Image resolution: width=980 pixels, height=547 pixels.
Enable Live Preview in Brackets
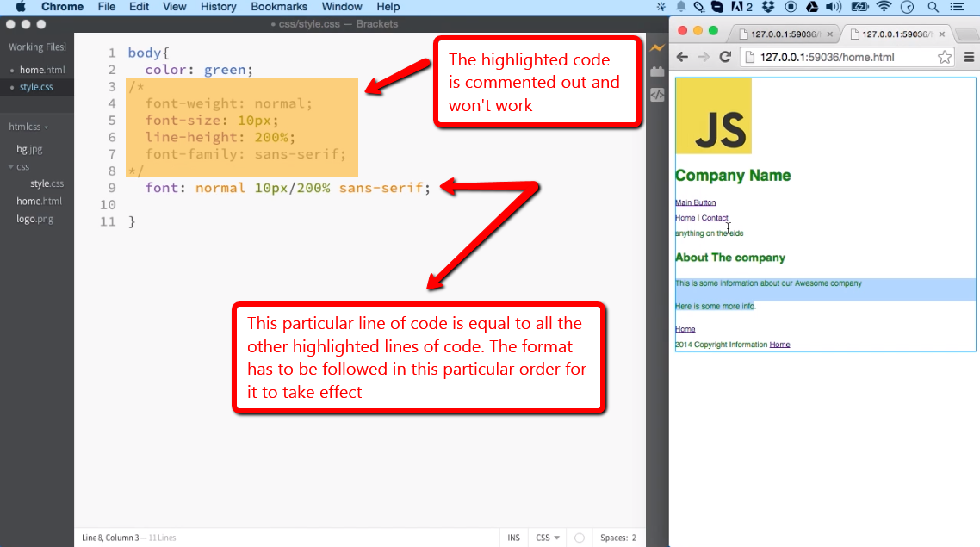point(657,49)
